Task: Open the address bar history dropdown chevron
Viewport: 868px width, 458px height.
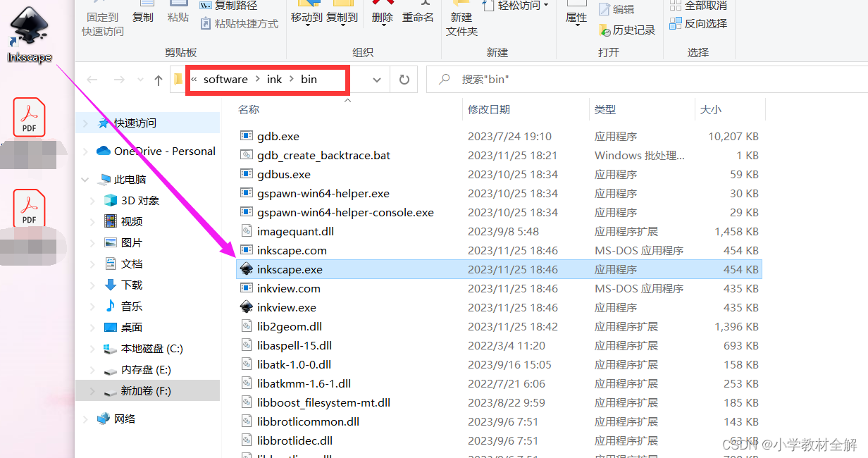Action: click(376, 79)
